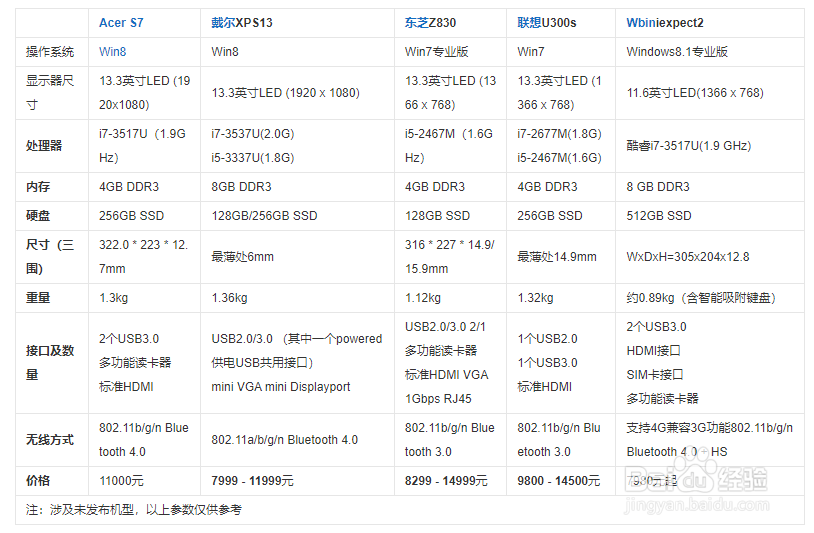Screen dimensions: 814x533
Task: Click the 9800 - 14500元 price cell
Action: pyautogui.click(x=559, y=481)
